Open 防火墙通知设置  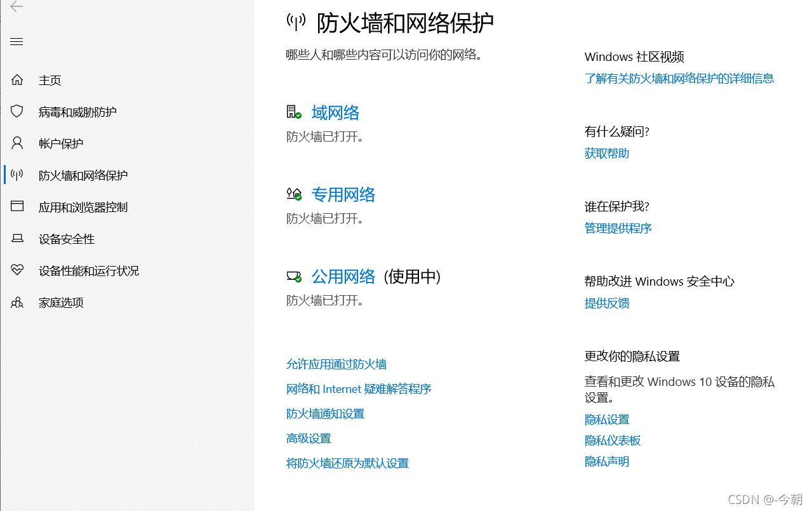pos(325,413)
